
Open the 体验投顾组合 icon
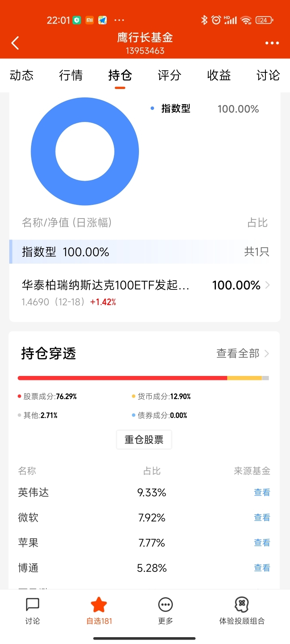242,605
